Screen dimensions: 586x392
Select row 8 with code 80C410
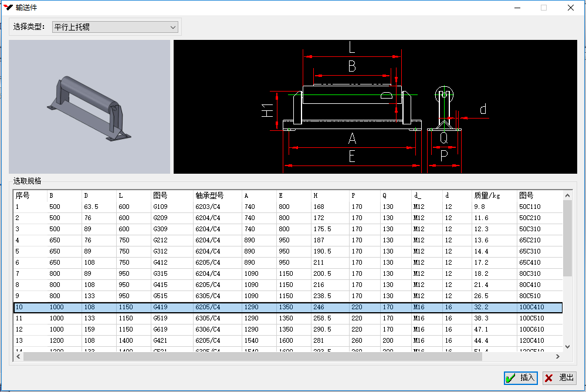530,285
